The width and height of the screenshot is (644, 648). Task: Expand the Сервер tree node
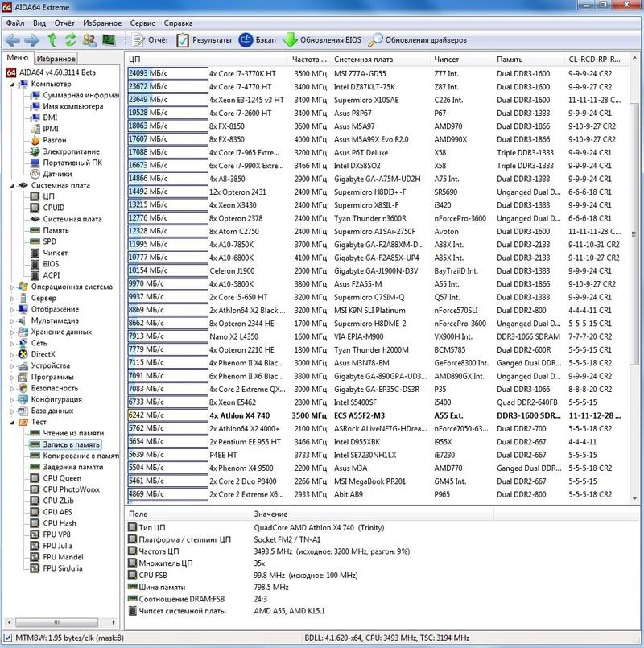tap(12, 298)
